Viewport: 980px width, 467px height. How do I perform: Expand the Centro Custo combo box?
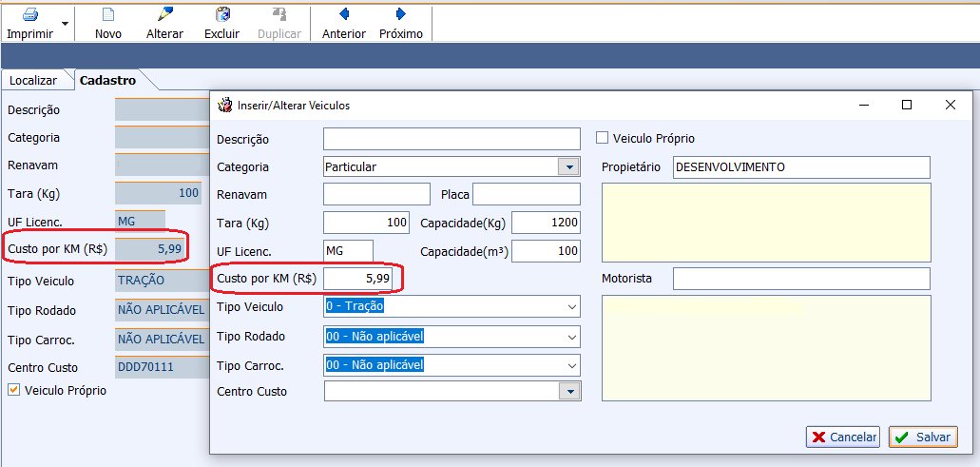[x=569, y=391]
